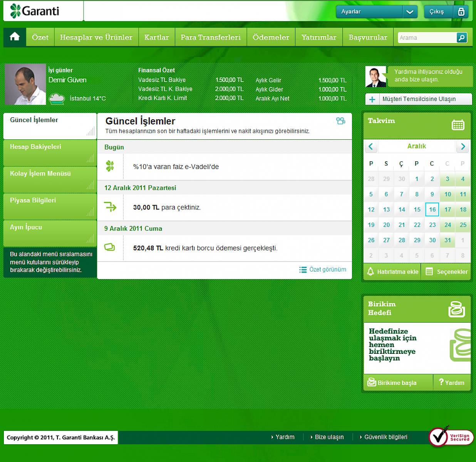The height and width of the screenshot is (462, 476).
Task: Select the Hesap Bakiyeleri side tab
Action: coord(50,152)
